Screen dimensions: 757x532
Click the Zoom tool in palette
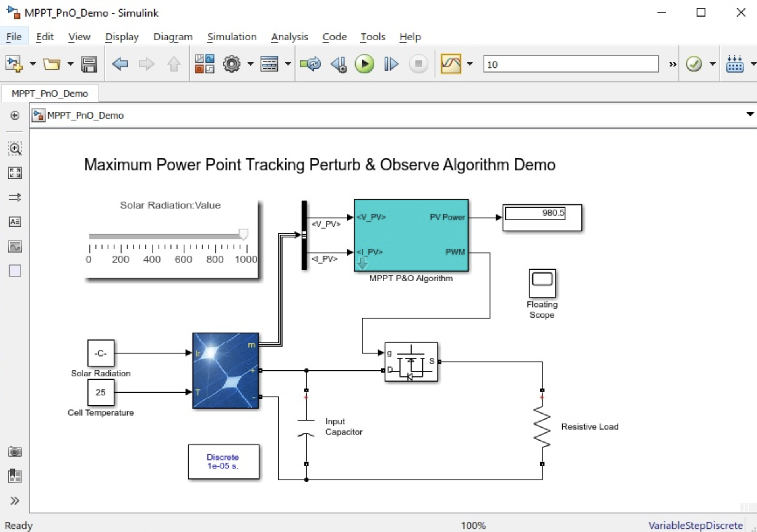coord(15,149)
